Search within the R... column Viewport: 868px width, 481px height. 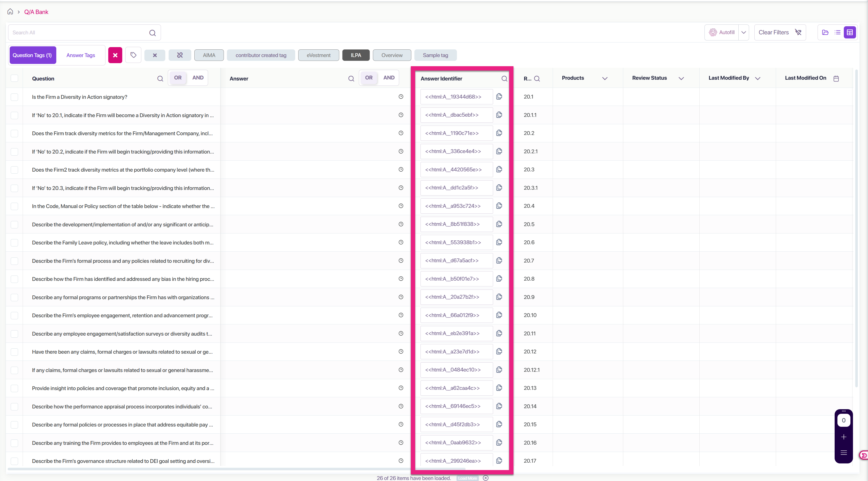click(537, 78)
